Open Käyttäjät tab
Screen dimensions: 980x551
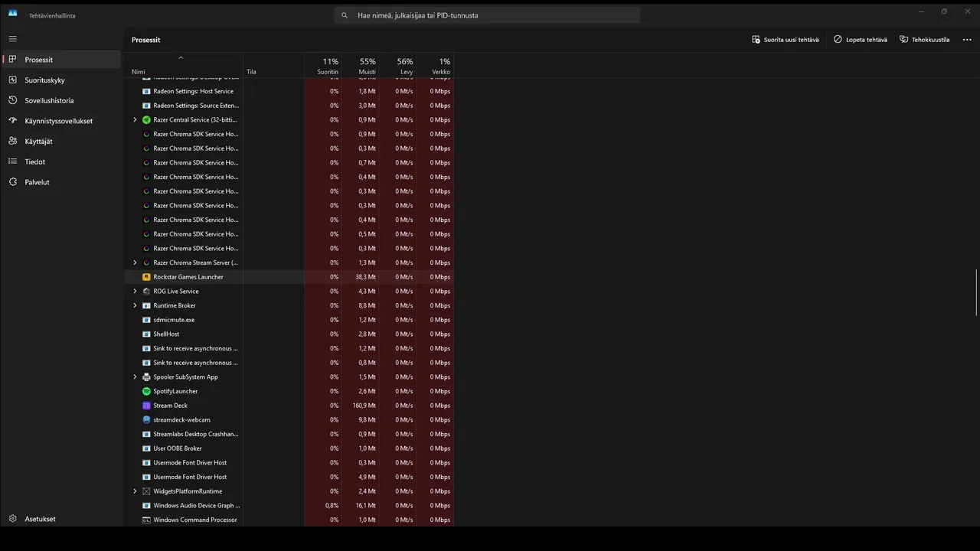pyautogui.click(x=61, y=141)
